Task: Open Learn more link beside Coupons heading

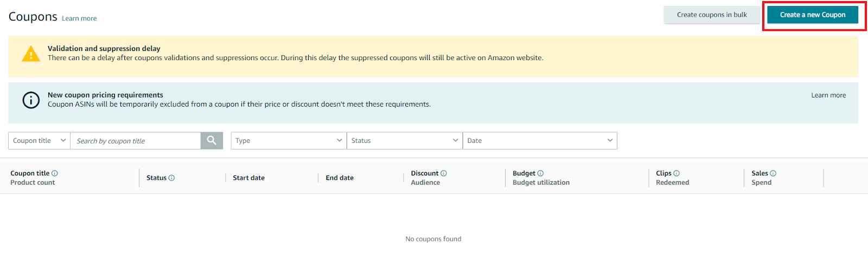Action: tap(79, 18)
